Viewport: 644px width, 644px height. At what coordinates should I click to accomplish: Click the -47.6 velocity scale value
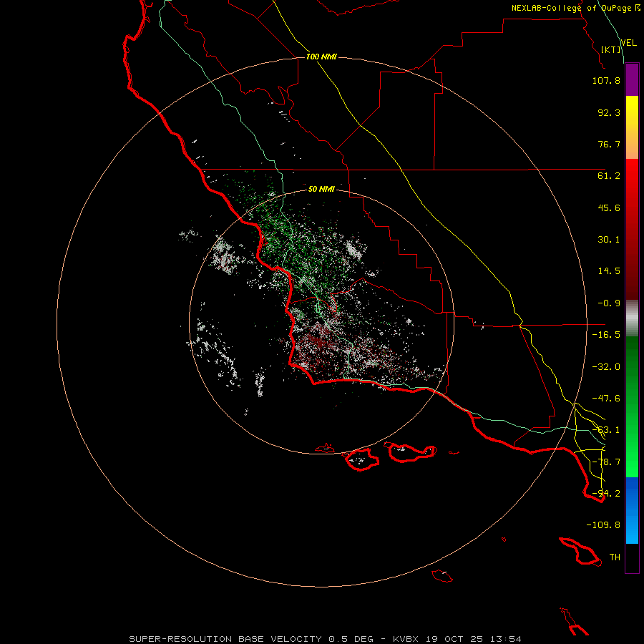coord(606,399)
